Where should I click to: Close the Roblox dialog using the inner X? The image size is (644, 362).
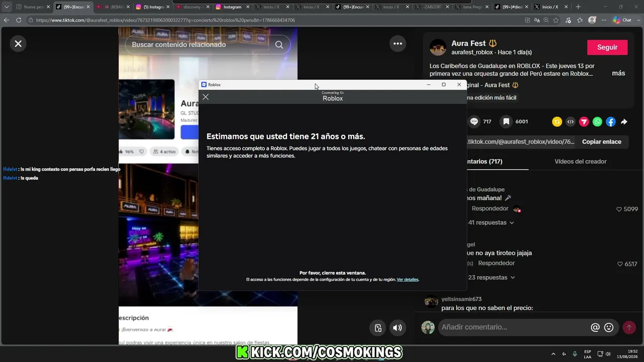205,97
